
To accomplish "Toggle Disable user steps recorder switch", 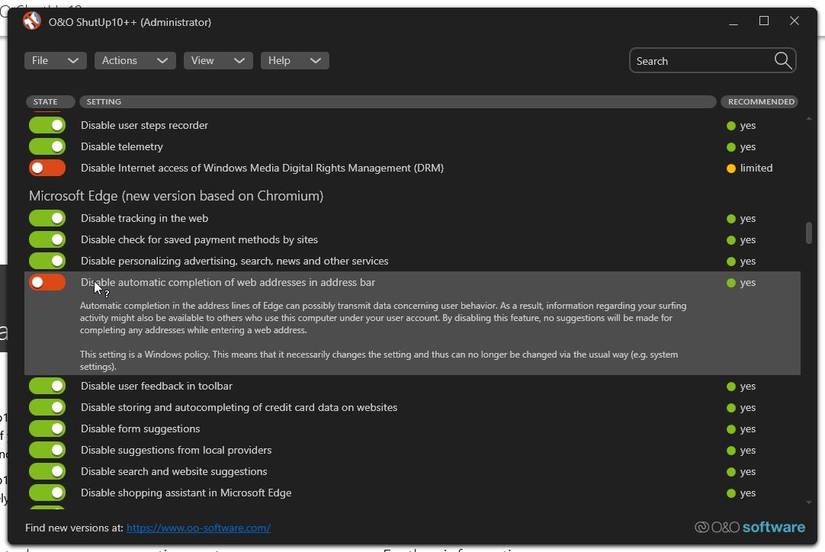I will [x=47, y=125].
